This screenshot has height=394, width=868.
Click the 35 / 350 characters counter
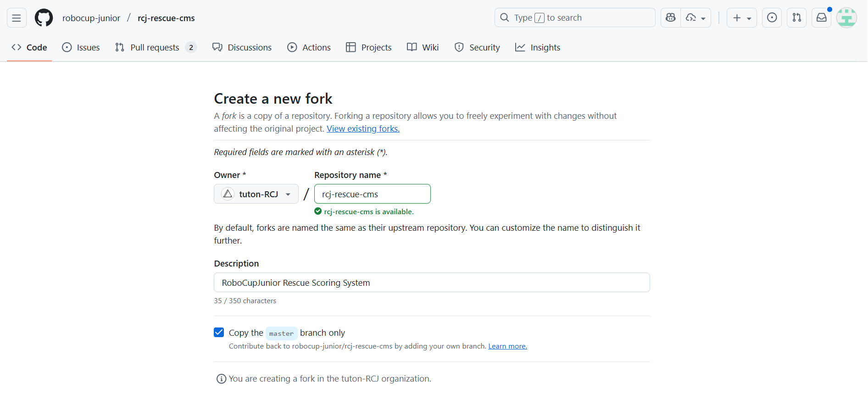[245, 301]
